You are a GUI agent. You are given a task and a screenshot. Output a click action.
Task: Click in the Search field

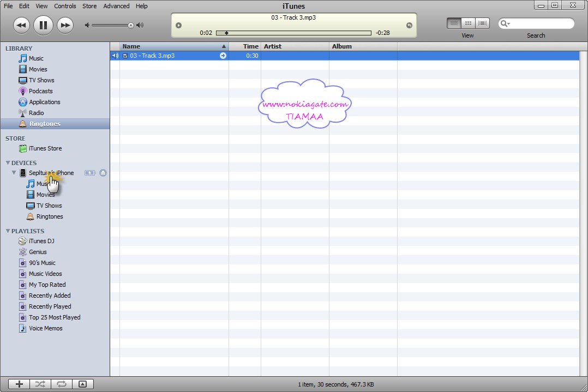(x=541, y=23)
